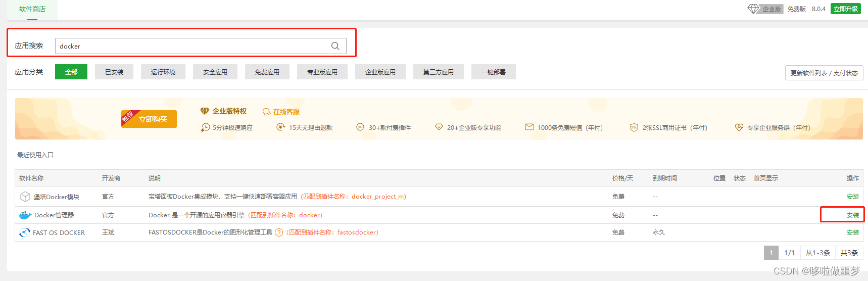
Task: Open the 在线客服 link
Action: coord(286,112)
